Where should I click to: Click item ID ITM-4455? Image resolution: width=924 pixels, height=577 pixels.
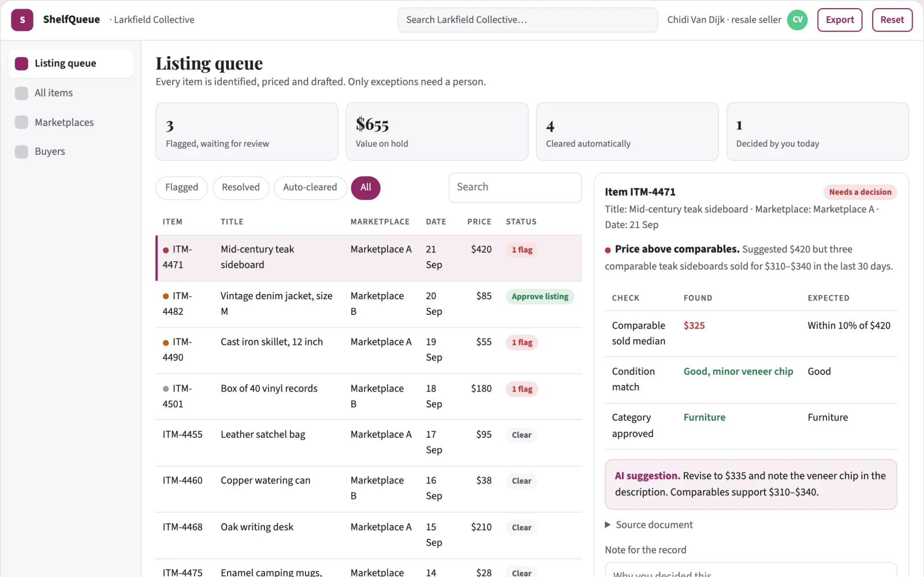pyautogui.click(x=182, y=434)
